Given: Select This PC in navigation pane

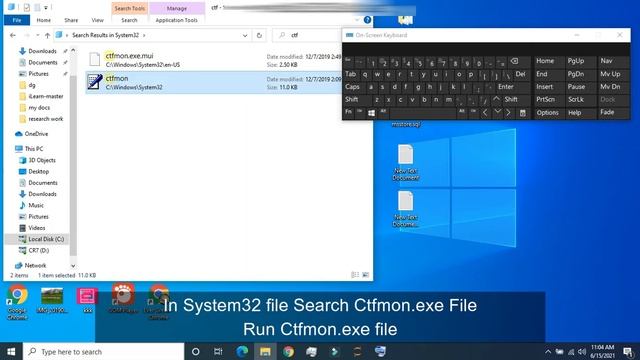Looking at the screenshot, I should 33,149.
